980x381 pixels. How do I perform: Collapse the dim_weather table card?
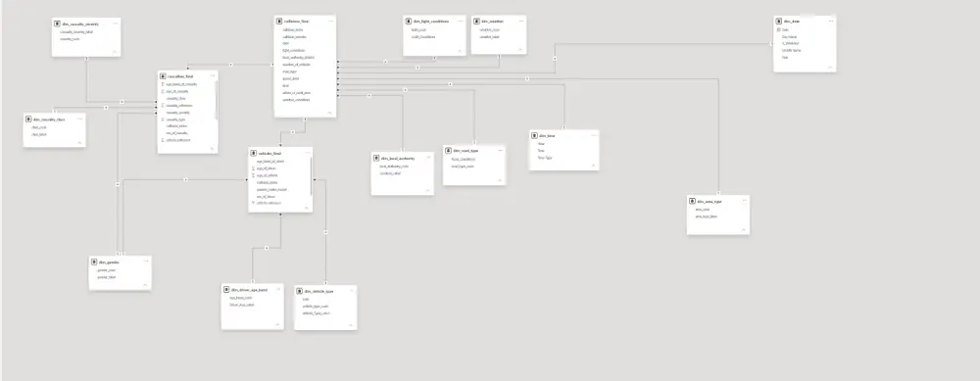coord(519,49)
